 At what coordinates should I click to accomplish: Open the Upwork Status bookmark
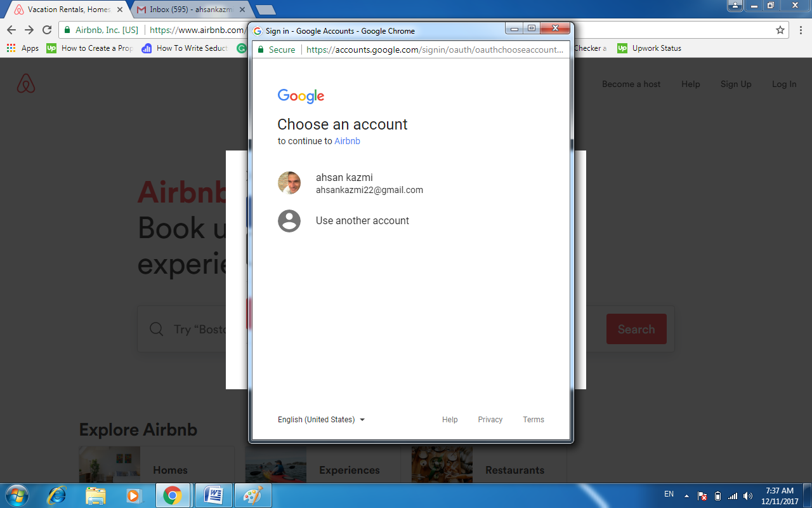coord(649,48)
